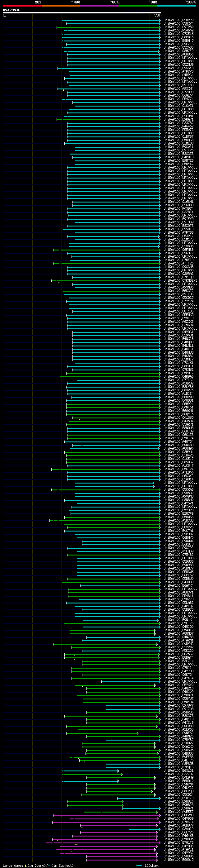This screenshot has height=868, width=199.
Task: Select hit UniRef100_C4Y5V1
Action: pyautogui.click(x=178, y=503)
